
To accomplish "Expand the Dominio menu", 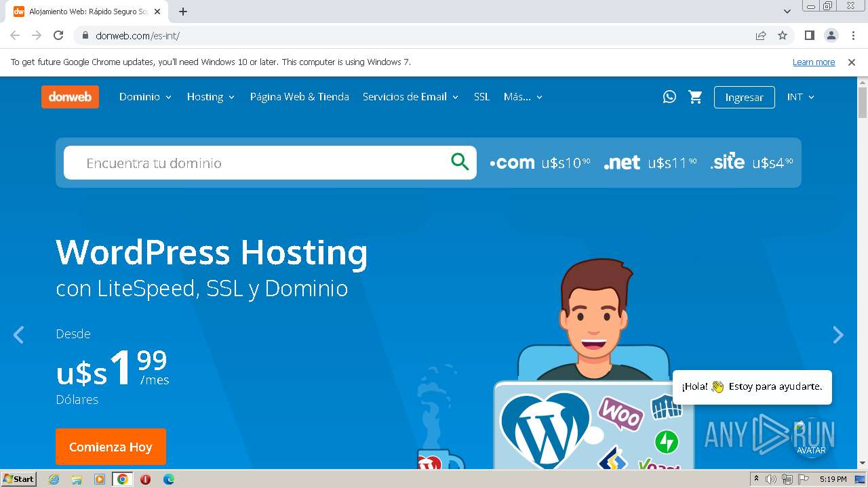I will coord(145,97).
